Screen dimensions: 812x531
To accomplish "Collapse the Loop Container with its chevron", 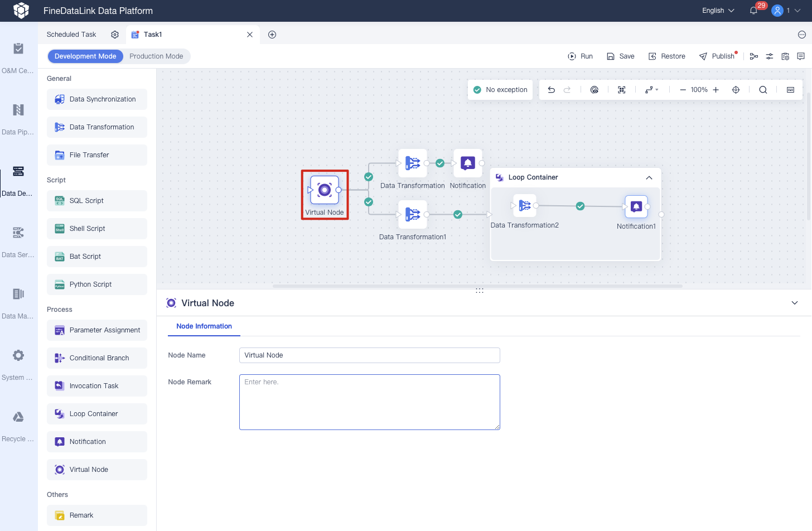I will pyautogui.click(x=649, y=177).
